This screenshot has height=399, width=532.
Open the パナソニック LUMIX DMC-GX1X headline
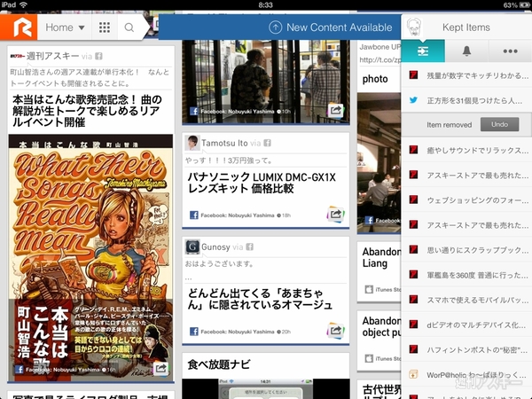click(262, 183)
